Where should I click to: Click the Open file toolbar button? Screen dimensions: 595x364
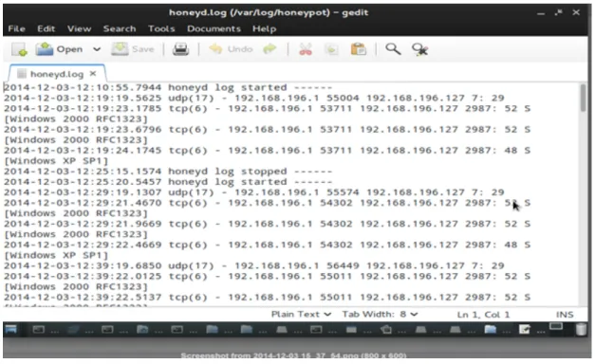59,49
